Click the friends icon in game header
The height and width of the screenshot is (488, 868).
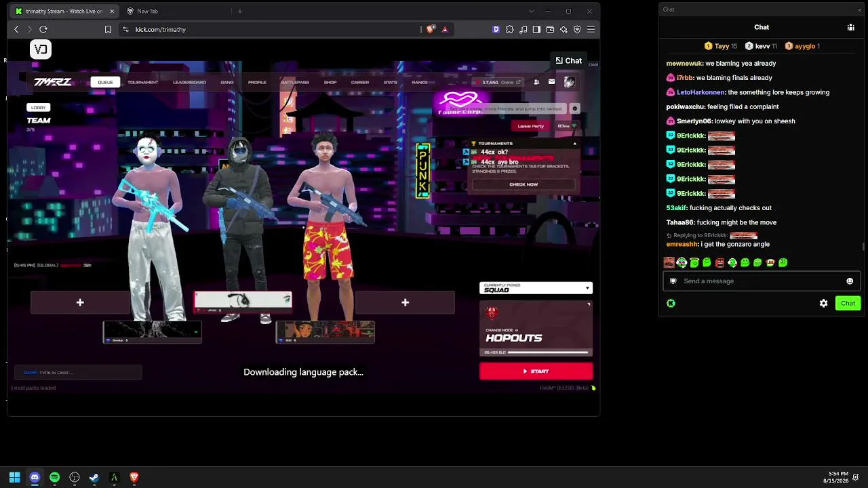coord(536,82)
